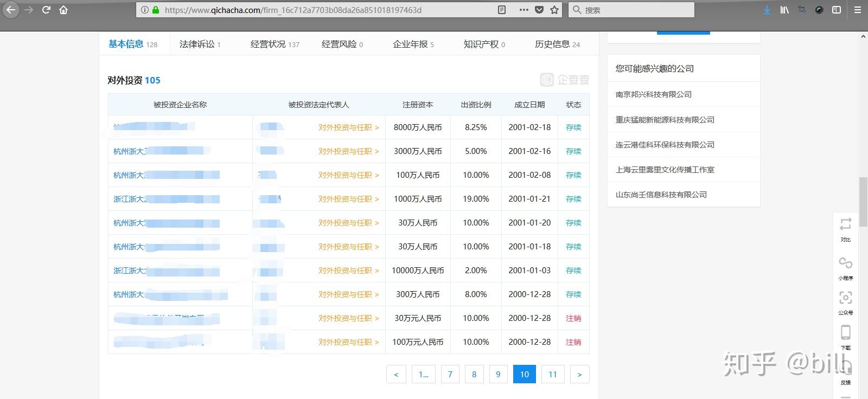Go to the browser home page icon
Image resolution: width=868 pixels, height=399 pixels.
(63, 10)
